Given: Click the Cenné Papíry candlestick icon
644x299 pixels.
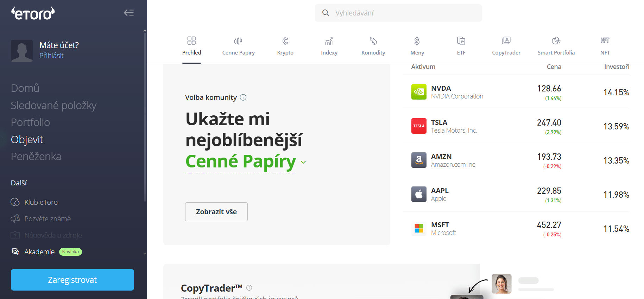Looking at the screenshot, I should pyautogui.click(x=238, y=41).
